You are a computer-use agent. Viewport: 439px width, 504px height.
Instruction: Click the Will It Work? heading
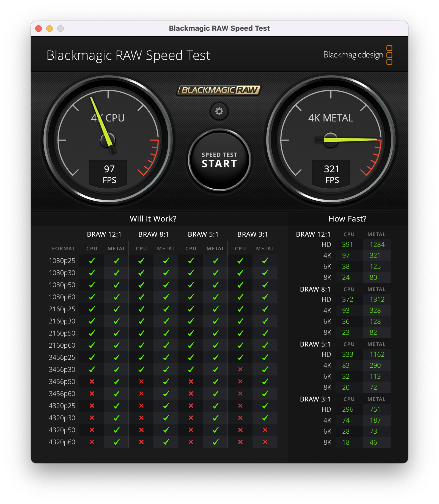tap(153, 219)
